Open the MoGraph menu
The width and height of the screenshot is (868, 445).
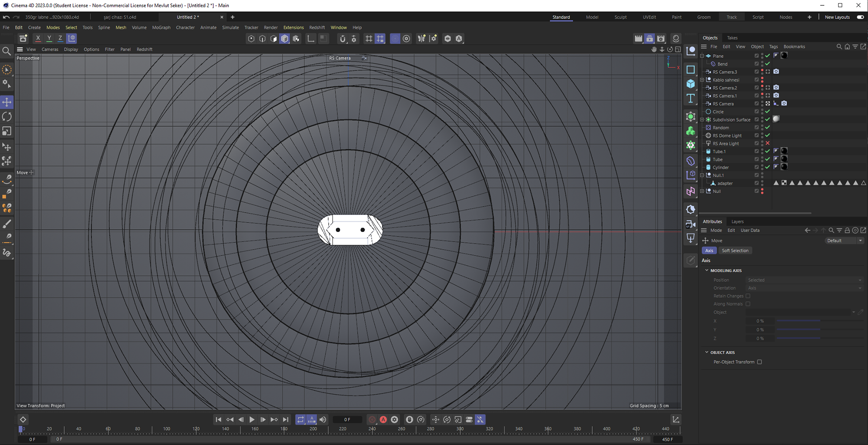pos(161,28)
